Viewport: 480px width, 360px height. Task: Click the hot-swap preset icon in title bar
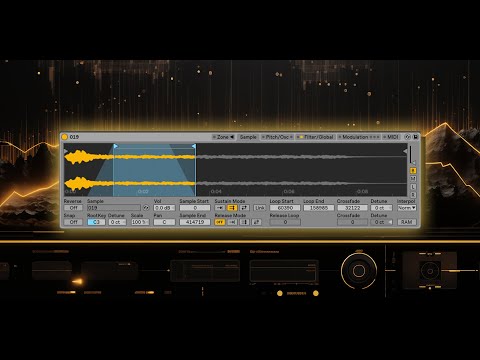(407, 137)
